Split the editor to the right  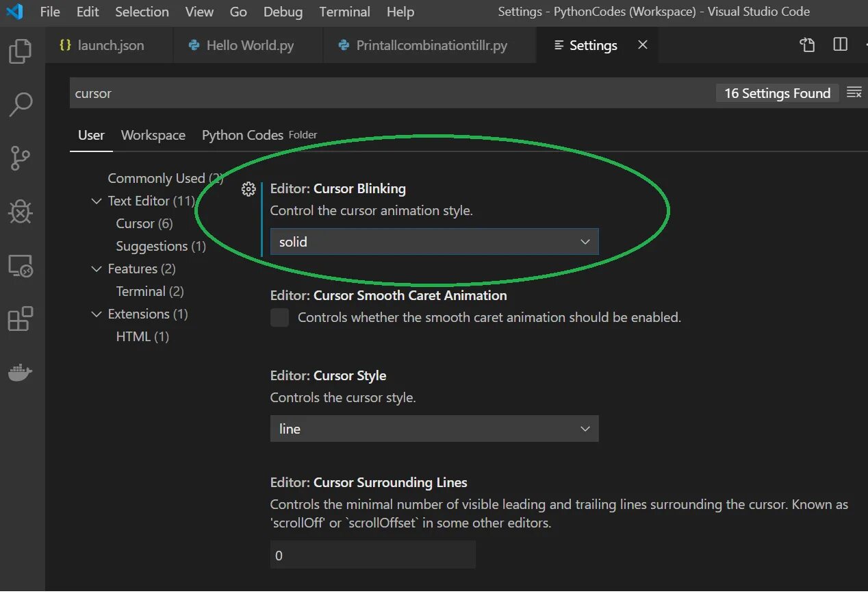(840, 45)
